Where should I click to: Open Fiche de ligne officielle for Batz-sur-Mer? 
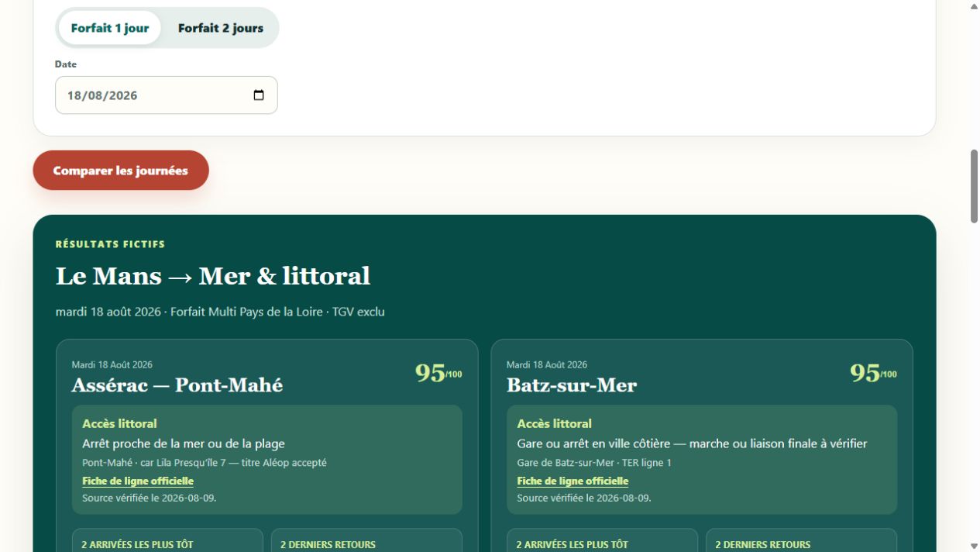point(573,481)
